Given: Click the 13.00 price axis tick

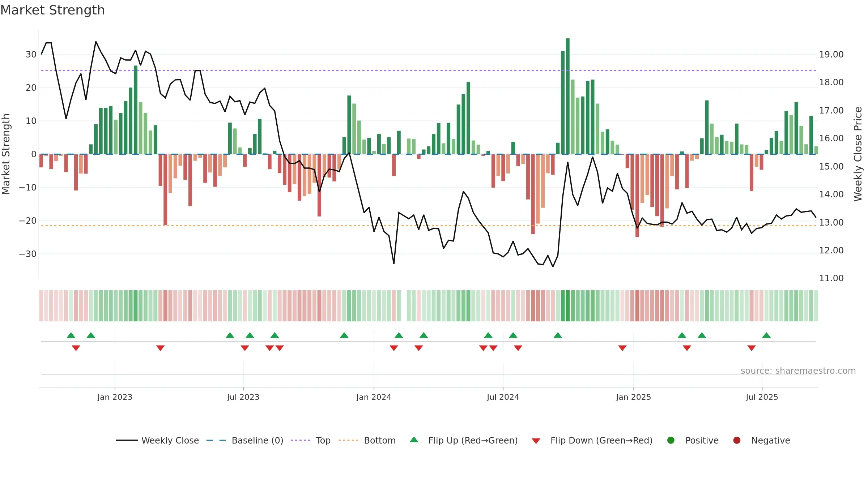Looking at the screenshot, I should coord(831,223).
